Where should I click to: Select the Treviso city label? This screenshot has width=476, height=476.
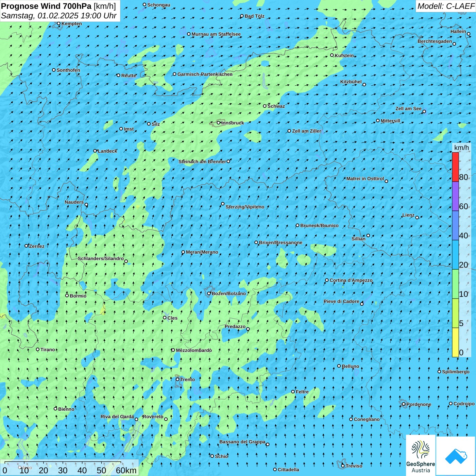tap(354, 466)
